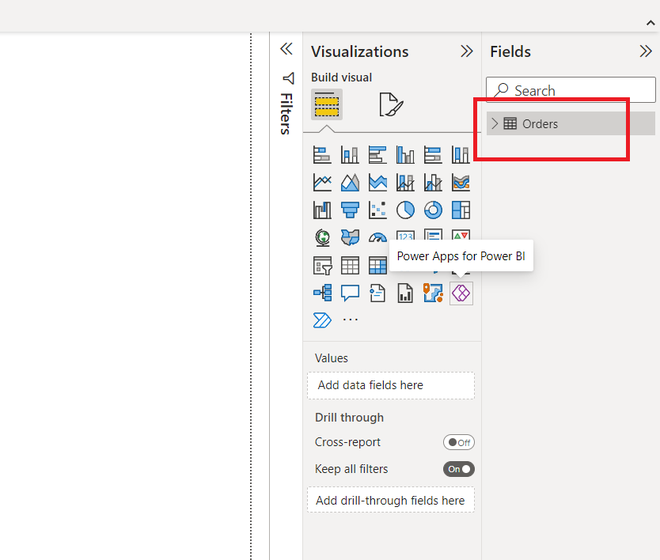Turn off Keep all filters

coord(459,469)
